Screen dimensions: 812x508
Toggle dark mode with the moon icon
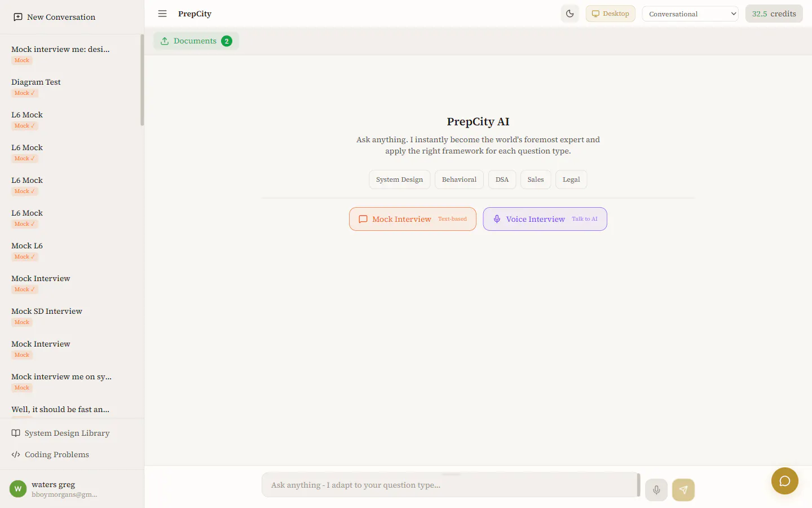point(570,14)
